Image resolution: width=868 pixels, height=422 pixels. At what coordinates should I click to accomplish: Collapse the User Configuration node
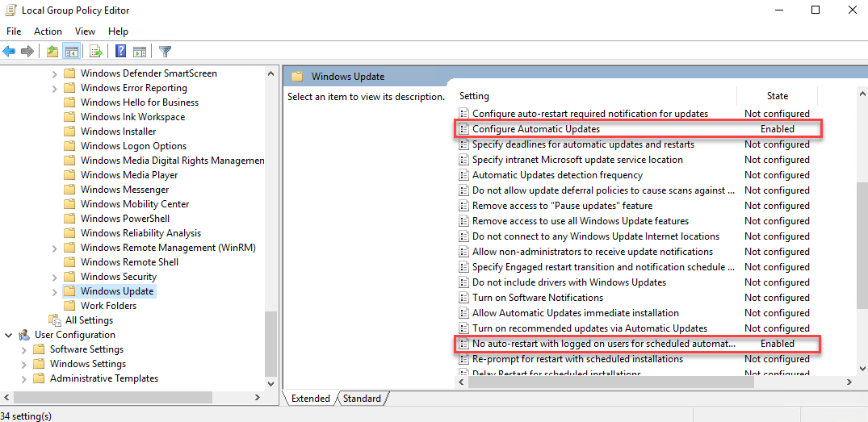coord(9,335)
